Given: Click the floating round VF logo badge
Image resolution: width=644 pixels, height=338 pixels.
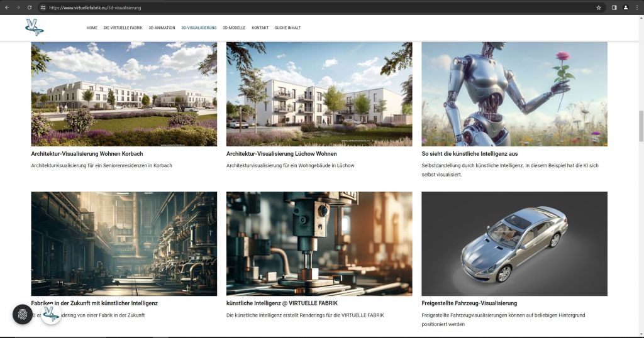Looking at the screenshot, I should (x=51, y=314).
